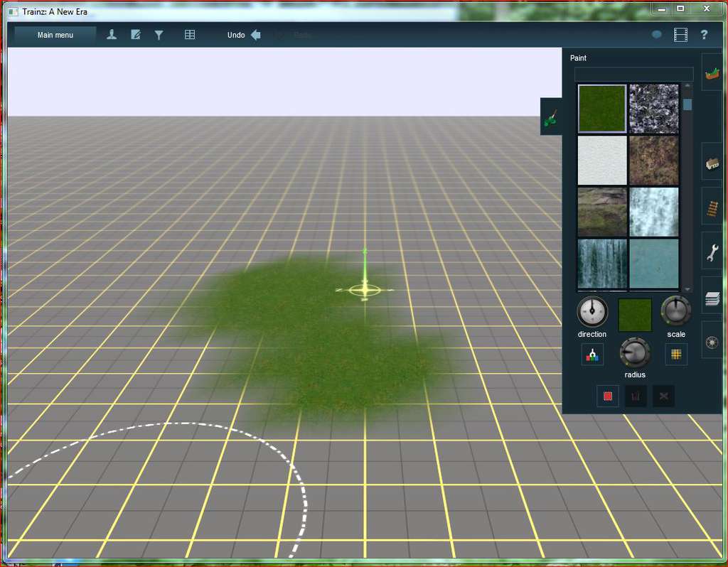This screenshot has width=728, height=567.
Task: Click the user profile silhouette icon
Action: (x=112, y=35)
